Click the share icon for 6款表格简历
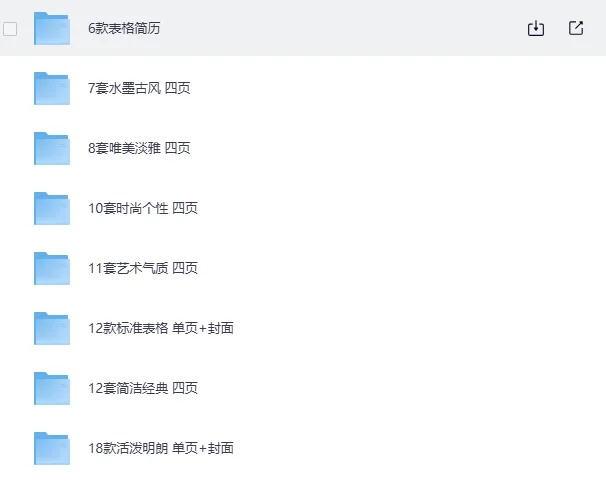The image size is (606, 490). [576, 29]
